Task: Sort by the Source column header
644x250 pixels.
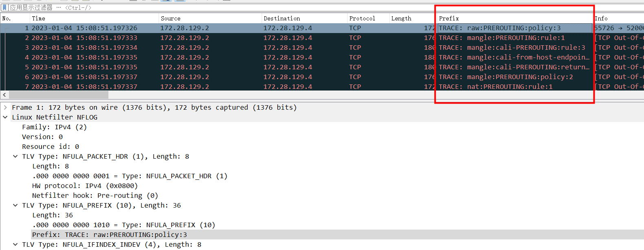Action: point(210,18)
